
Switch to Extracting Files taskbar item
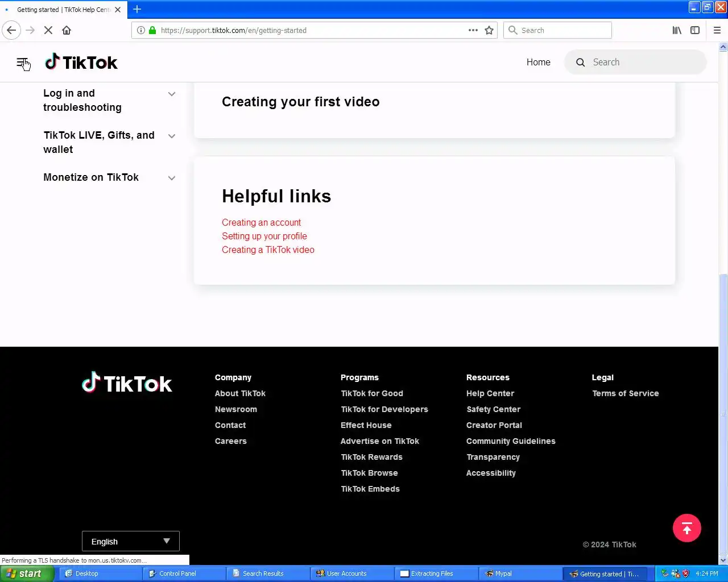436,573
